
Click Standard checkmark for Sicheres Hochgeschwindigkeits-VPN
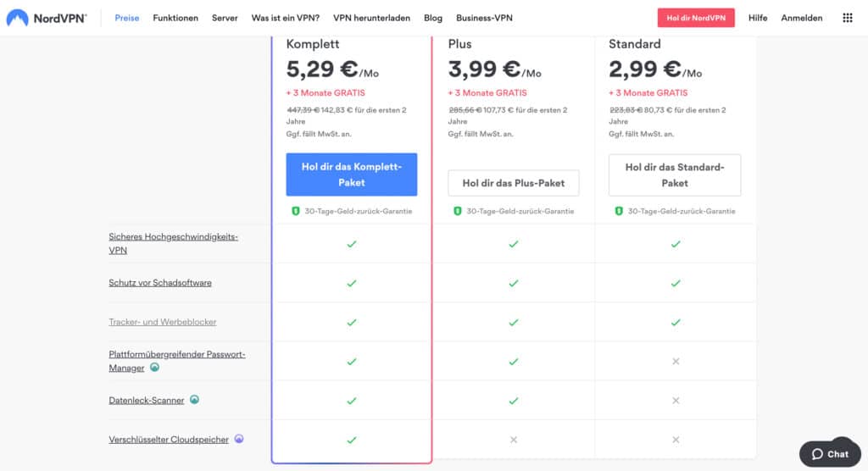[676, 244]
